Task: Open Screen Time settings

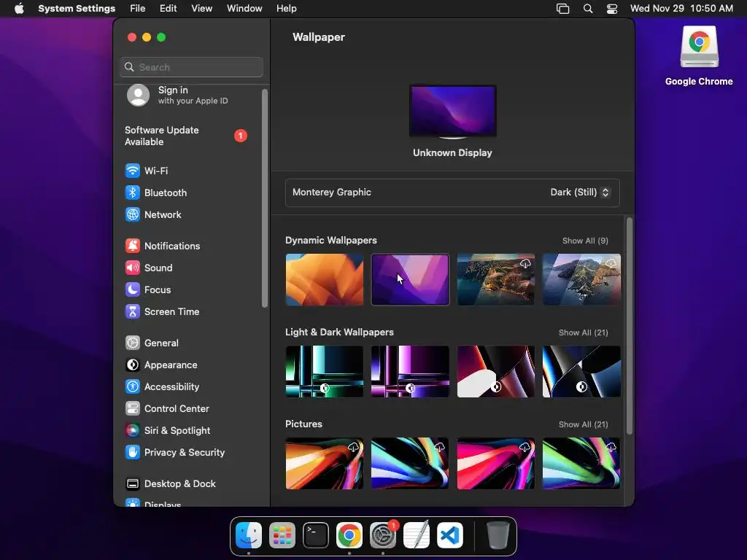Action: (x=162, y=311)
